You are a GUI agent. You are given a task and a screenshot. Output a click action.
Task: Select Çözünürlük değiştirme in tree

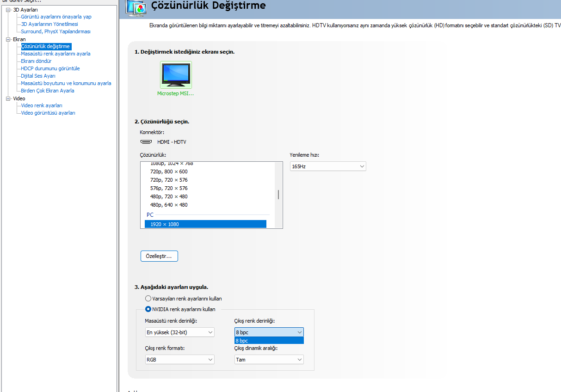[46, 46]
